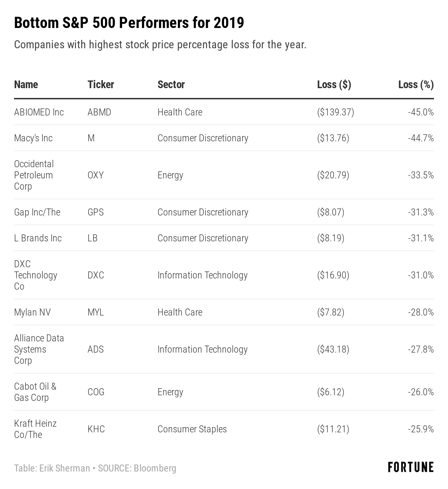Click the FORTUNE logo
The height and width of the screenshot is (489, 448).
pyautogui.click(x=411, y=467)
